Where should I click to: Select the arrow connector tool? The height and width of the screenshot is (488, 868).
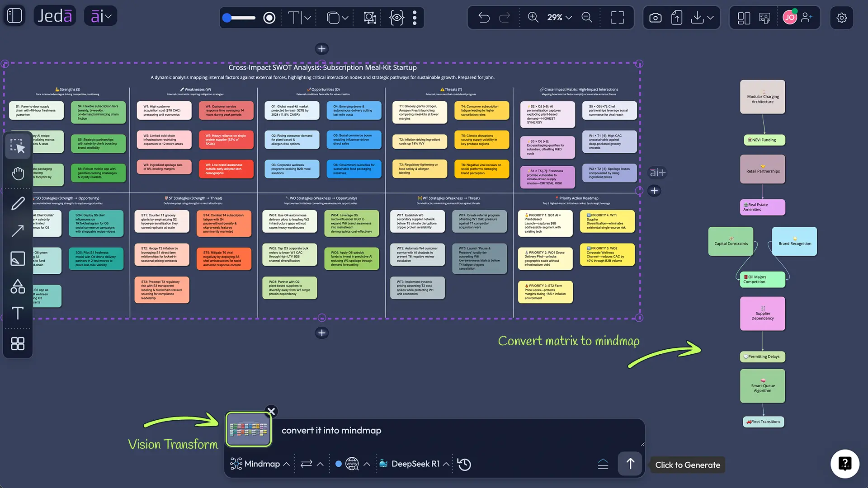tap(18, 231)
